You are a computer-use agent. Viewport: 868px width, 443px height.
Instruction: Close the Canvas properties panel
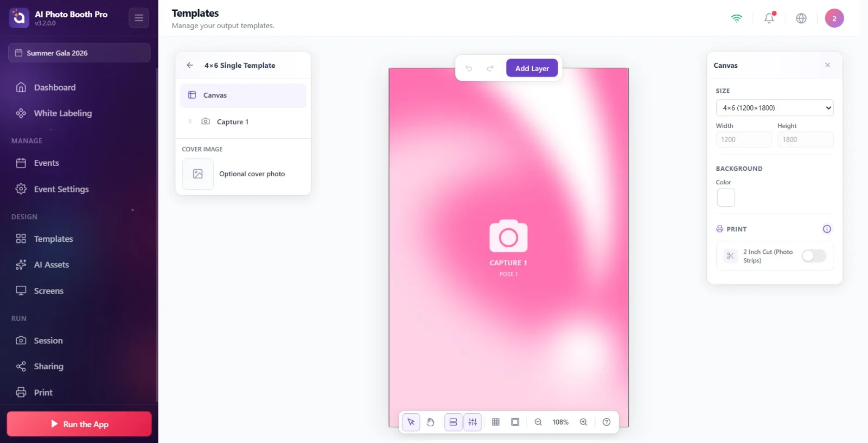(x=827, y=65)
